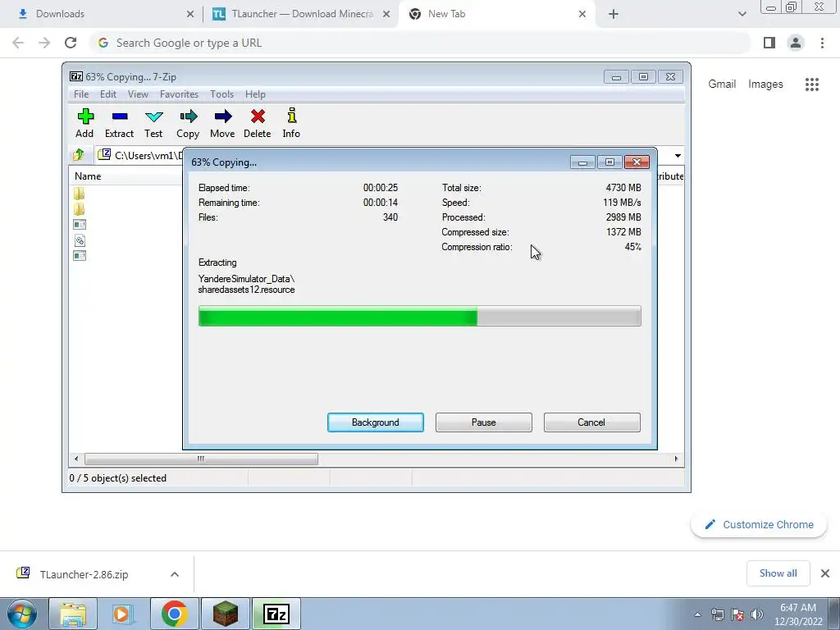Click Customize Chrome button
Screen dimensions: 840x630
click(x=759, y=524)
